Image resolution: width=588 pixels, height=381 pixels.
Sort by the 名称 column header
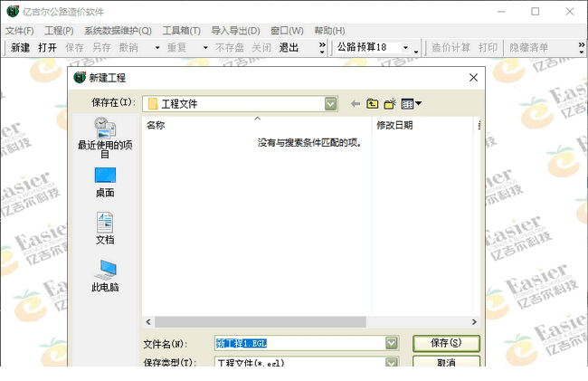[x=257, y=125]
